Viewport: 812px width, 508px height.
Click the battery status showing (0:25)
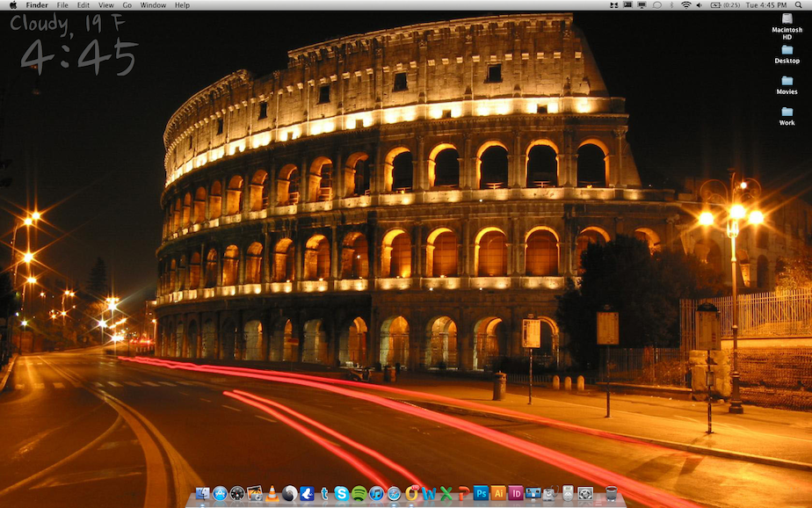pos(725,5)
